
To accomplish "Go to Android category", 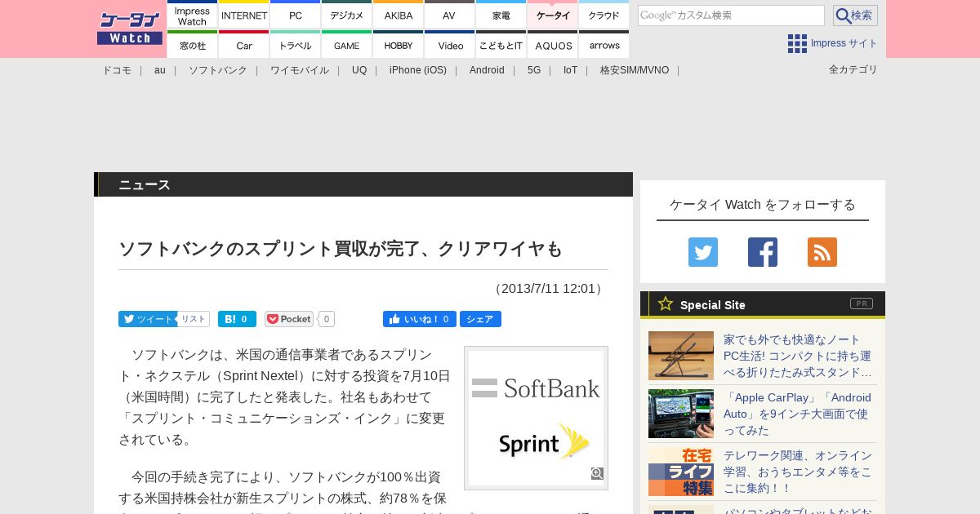I will pos(487,70).
